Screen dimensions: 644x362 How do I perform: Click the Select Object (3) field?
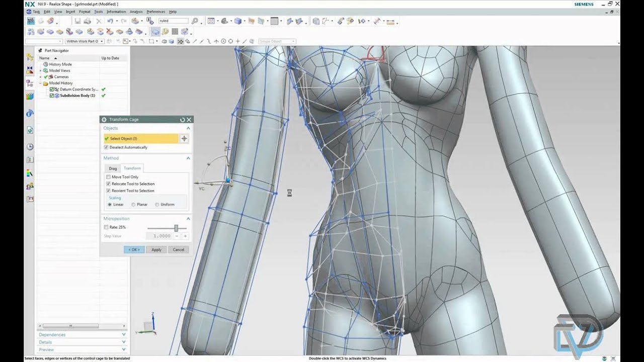pos(141,139)
